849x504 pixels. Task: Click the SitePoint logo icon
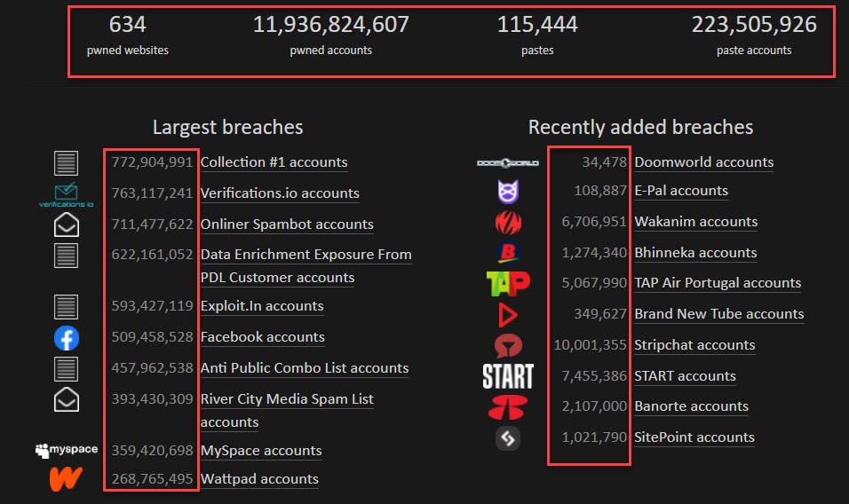point(507,437)
